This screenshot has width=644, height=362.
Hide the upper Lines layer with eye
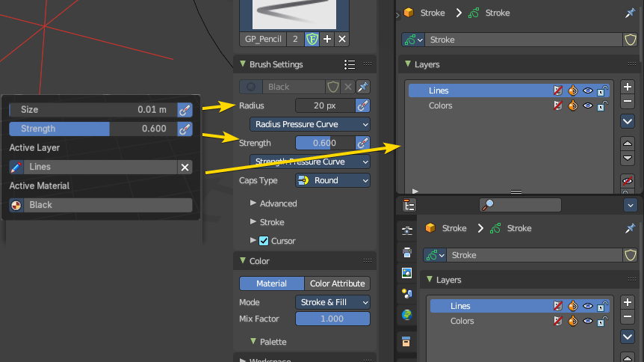click(588, 90)
